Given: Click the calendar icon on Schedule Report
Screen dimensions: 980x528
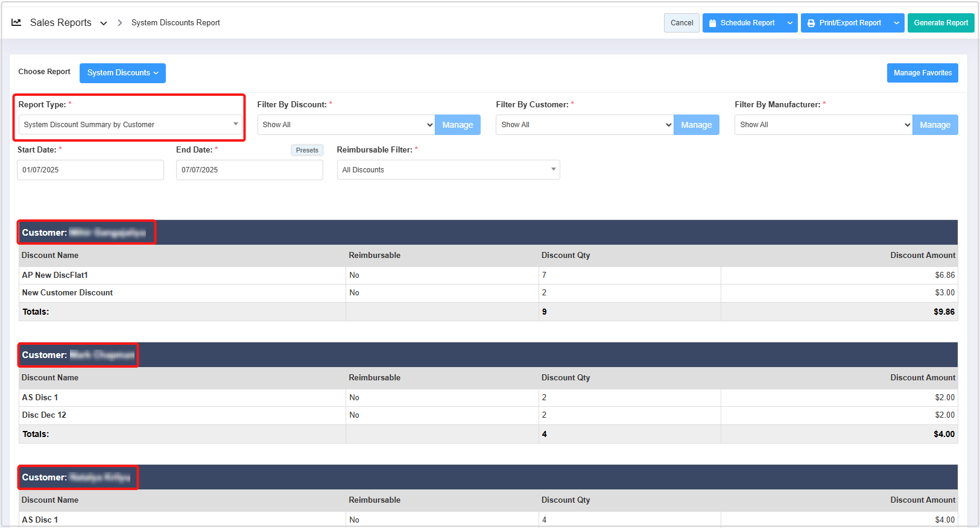Looking at the screenshot, I should click(x=713, y=23).
